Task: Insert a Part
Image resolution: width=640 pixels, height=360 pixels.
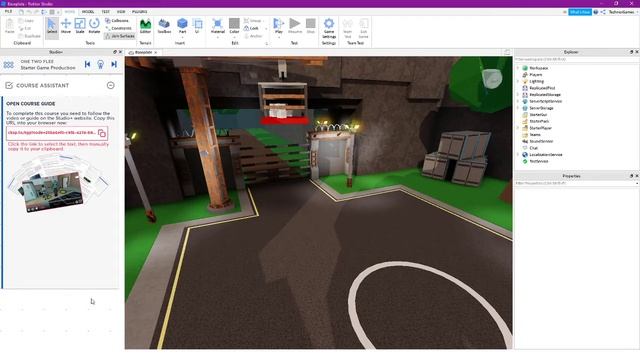Action: [182, 26]
